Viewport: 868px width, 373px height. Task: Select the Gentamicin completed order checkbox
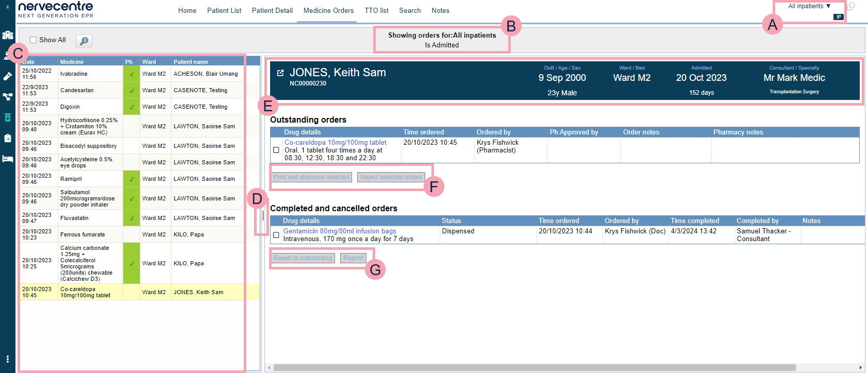276,235
